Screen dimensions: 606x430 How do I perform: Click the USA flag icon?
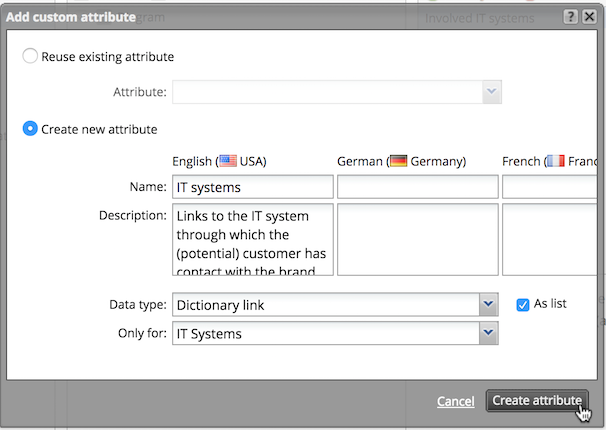(228, 161)
